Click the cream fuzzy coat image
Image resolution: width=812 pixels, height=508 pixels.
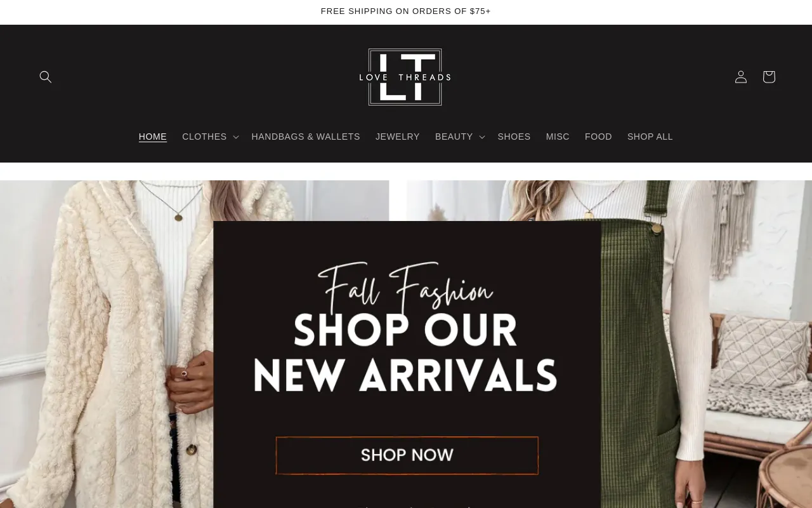click(x=107, y=344)
